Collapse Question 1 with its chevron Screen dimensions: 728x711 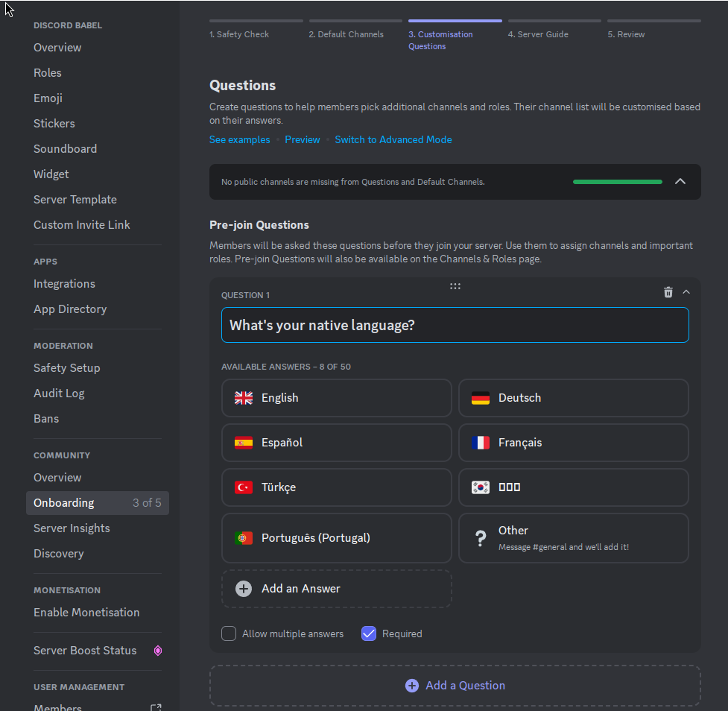pos(686,291)
